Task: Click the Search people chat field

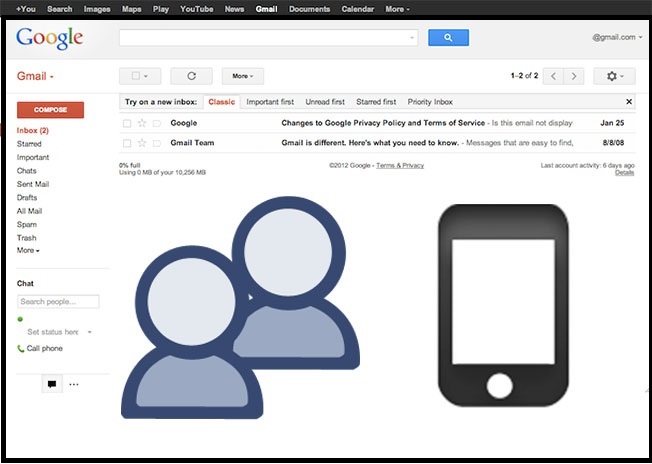Action: tap(58, 301)
